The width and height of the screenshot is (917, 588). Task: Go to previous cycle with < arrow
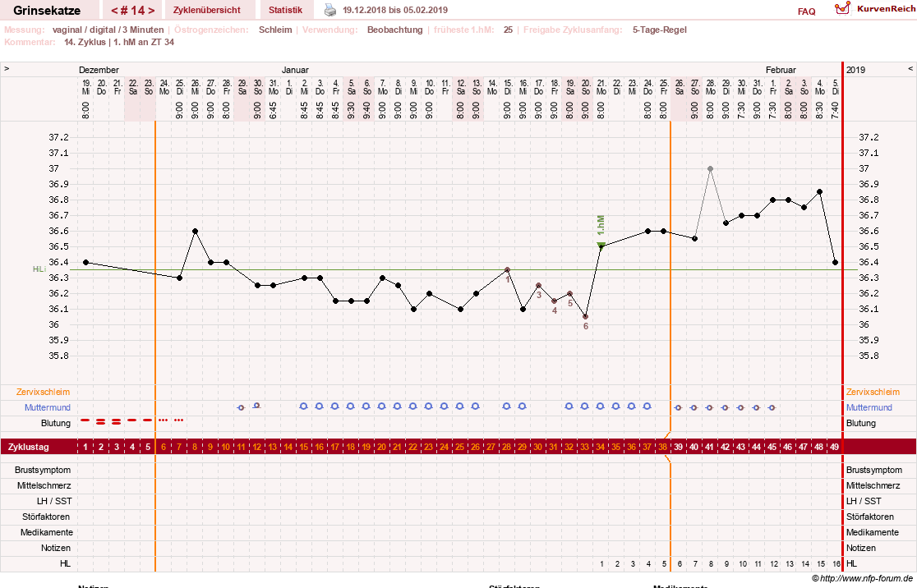tap(115, 11)
